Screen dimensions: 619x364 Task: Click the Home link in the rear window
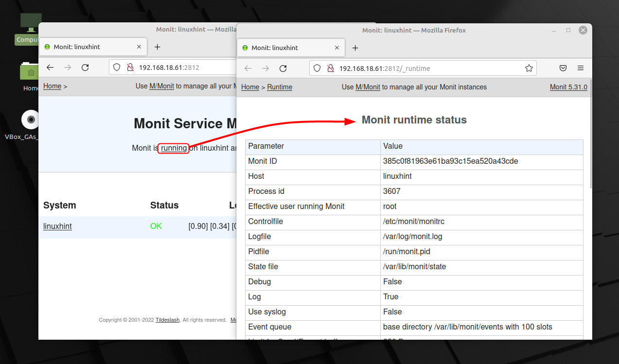52,86
